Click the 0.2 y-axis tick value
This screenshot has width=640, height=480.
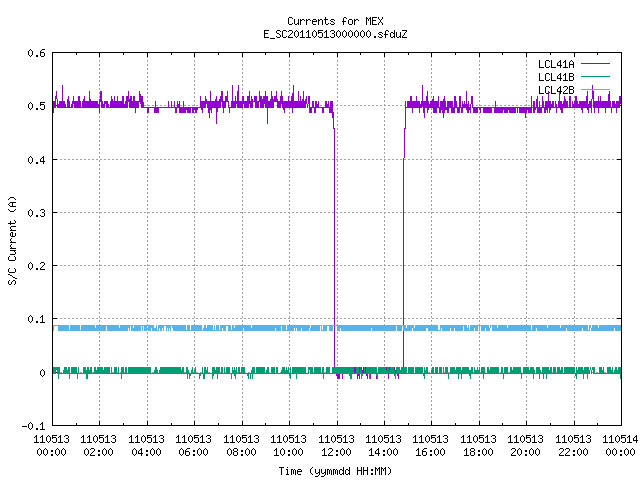coord(36,266)
